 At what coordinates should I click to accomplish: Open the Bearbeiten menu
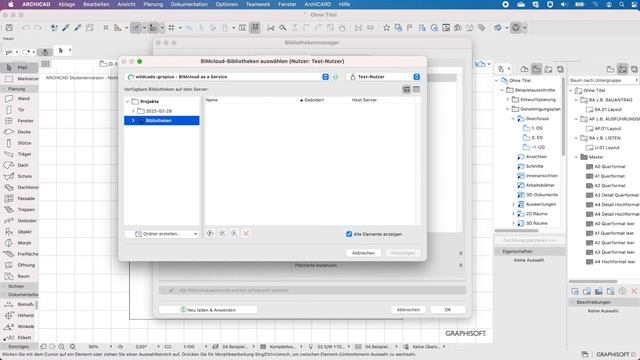[x=96, y=4]
